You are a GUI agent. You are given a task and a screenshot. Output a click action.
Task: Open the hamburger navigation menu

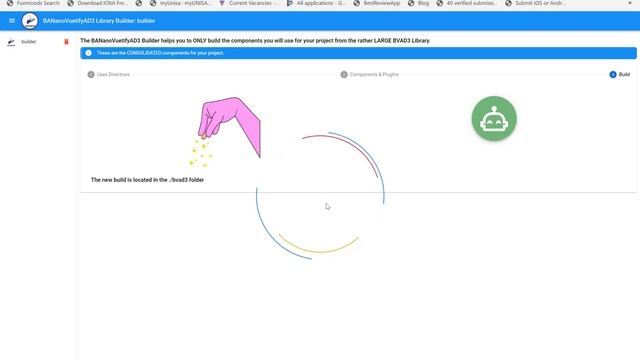[x=12, y=21]
